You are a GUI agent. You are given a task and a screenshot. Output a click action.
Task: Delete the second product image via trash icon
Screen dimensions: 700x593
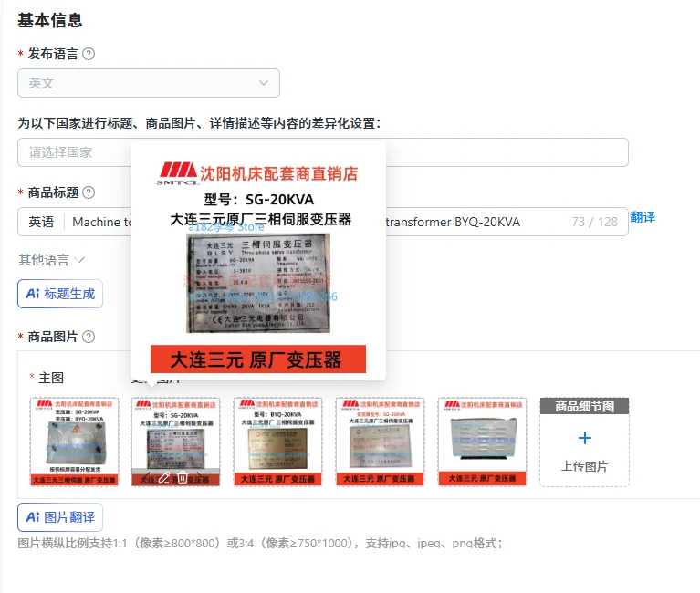(x=183, y=477)
